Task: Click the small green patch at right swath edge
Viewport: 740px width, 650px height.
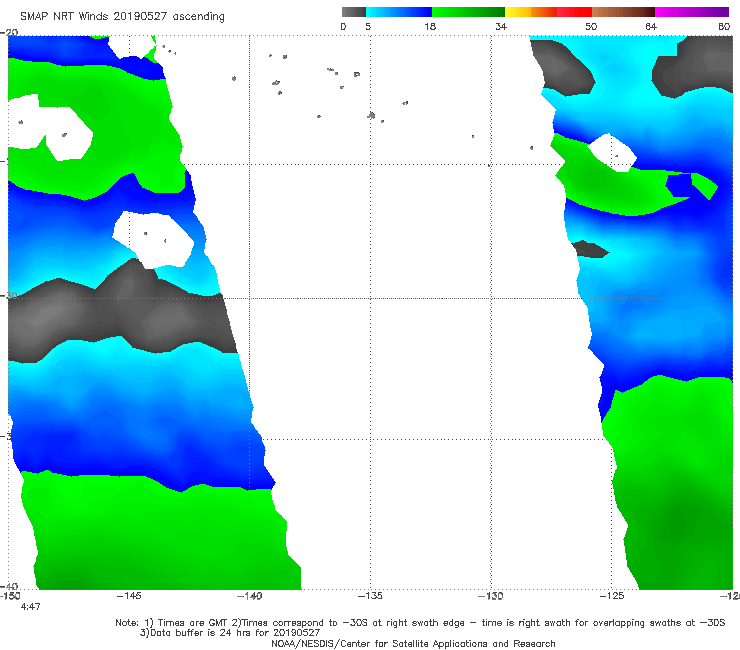Action: (x=705, y=186)
